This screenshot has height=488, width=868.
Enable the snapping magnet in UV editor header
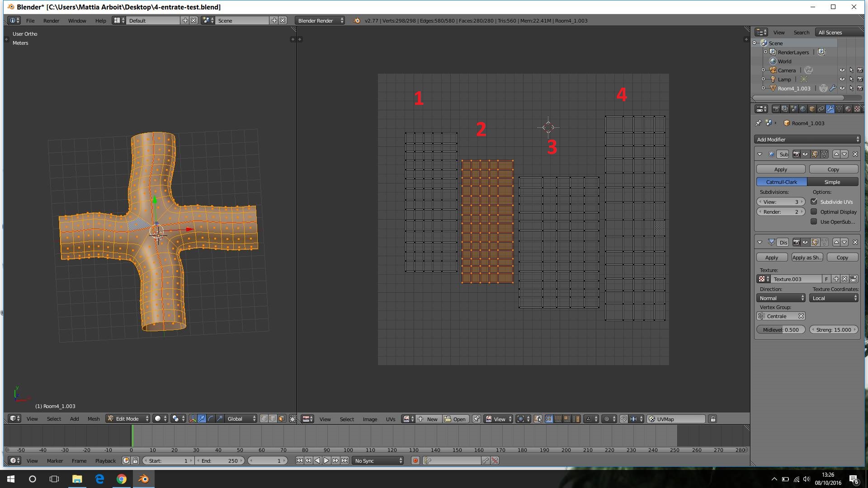pyautogui.click(x=623, y=419)
